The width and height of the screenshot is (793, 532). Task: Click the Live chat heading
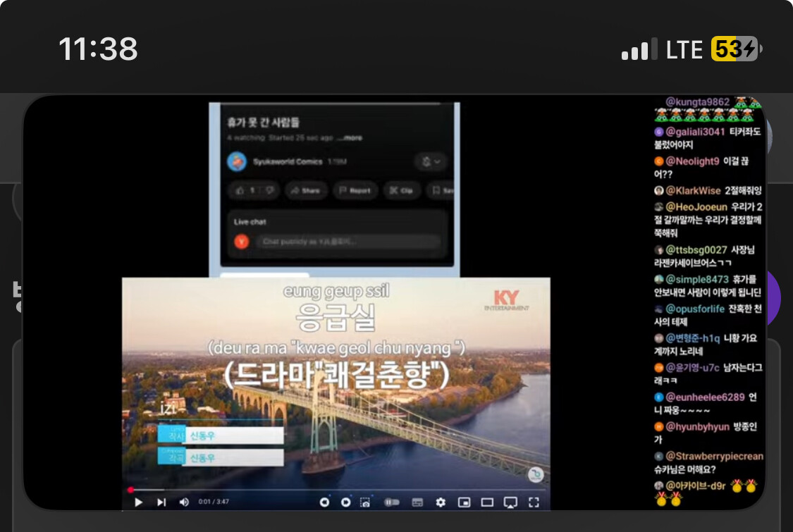250,221
